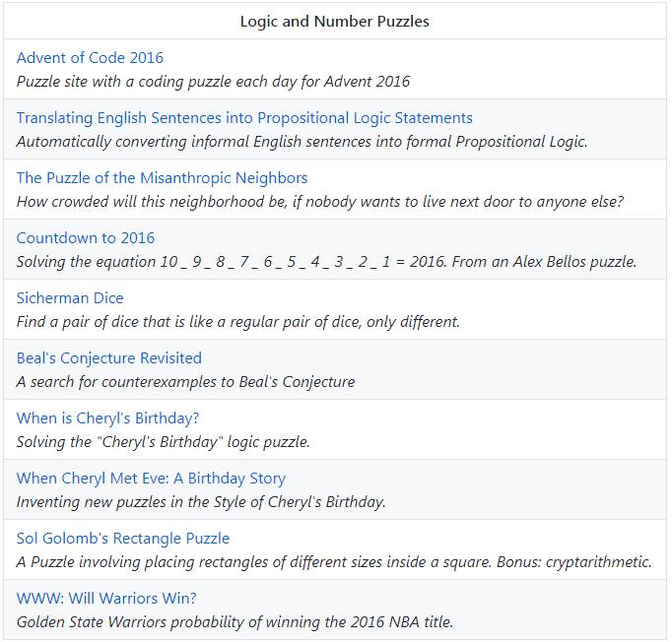
Task: Open WWW: Will Warriors Win? link
Action: (106, 599)
